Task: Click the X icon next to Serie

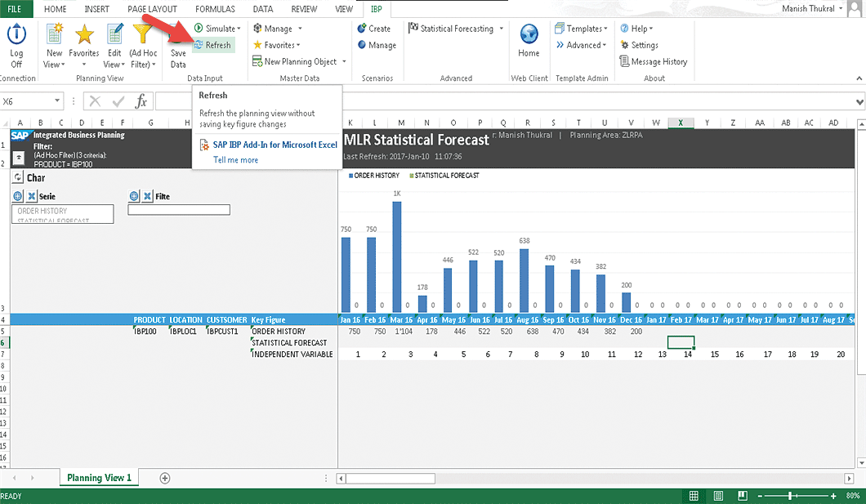Action: coord(32,196)
